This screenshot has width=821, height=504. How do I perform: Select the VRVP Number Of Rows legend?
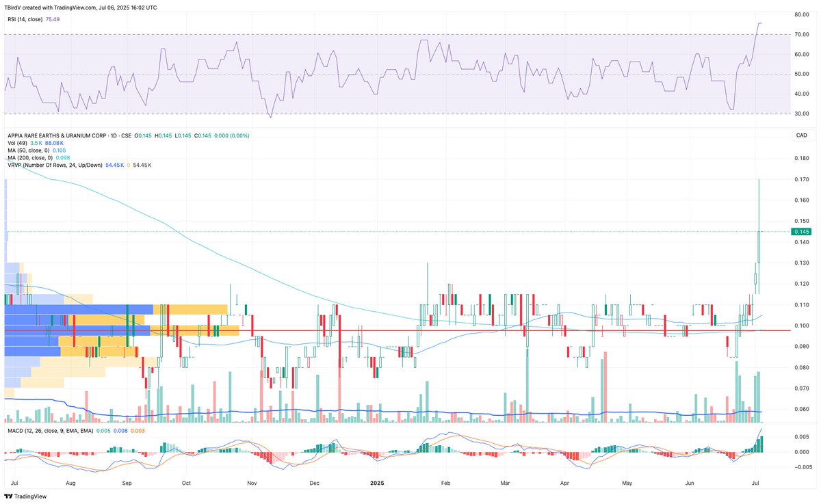tap(53, 165)
